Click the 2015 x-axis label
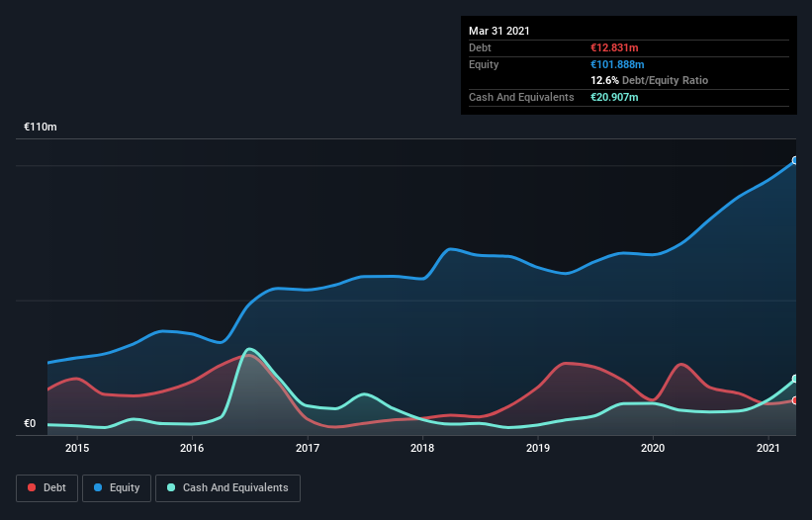The width and height of the screenshot is (812, 520). click(x=77, y=448)
